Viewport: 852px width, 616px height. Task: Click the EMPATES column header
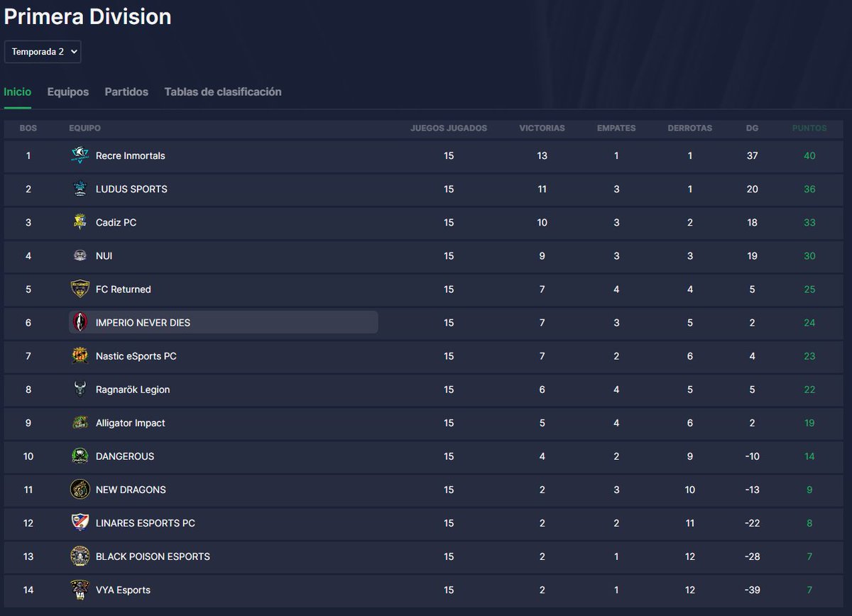point(616,128)
